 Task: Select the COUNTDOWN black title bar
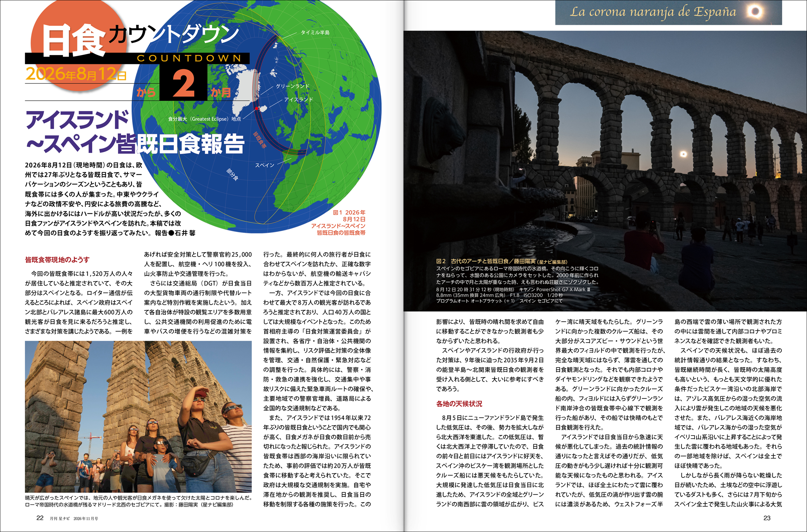click(137, 58)
